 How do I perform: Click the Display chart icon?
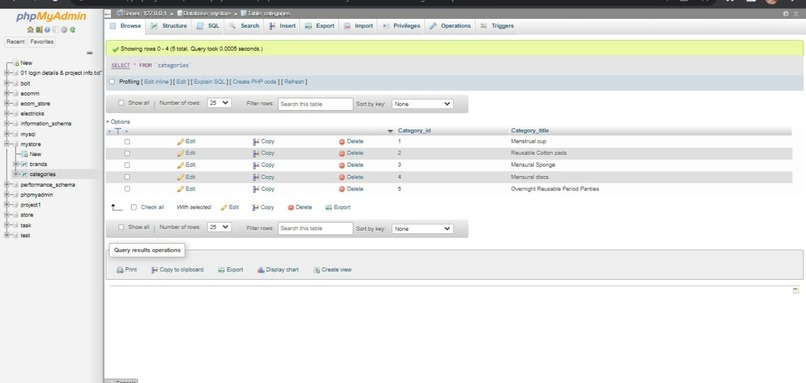tap(261, 269)
